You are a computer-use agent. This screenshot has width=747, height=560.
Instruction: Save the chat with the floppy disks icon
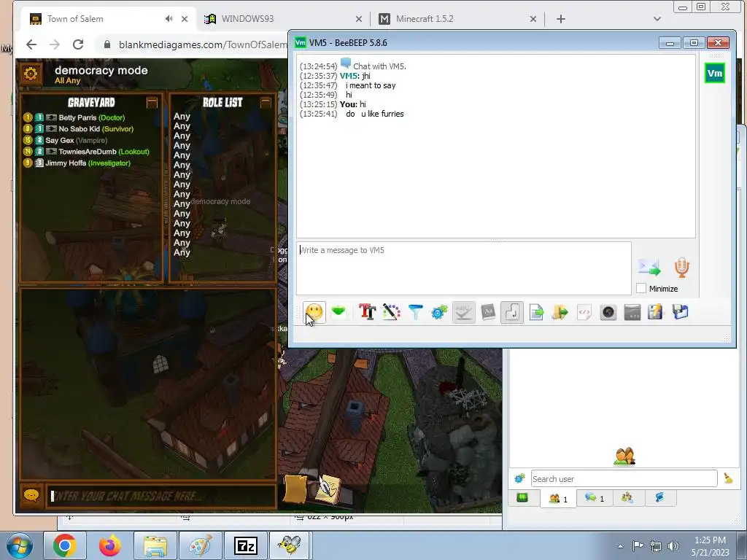(681, 312)
